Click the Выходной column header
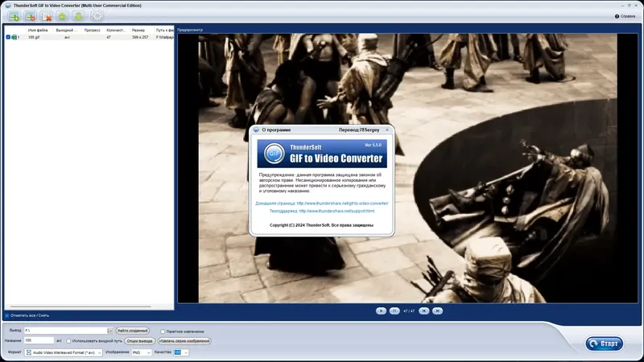 point(67,31)
